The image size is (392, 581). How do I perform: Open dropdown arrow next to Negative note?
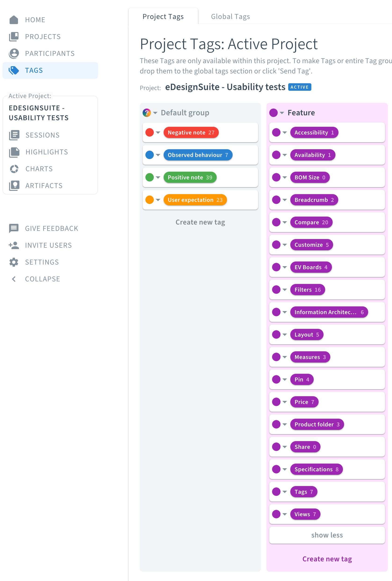(158, 132)
